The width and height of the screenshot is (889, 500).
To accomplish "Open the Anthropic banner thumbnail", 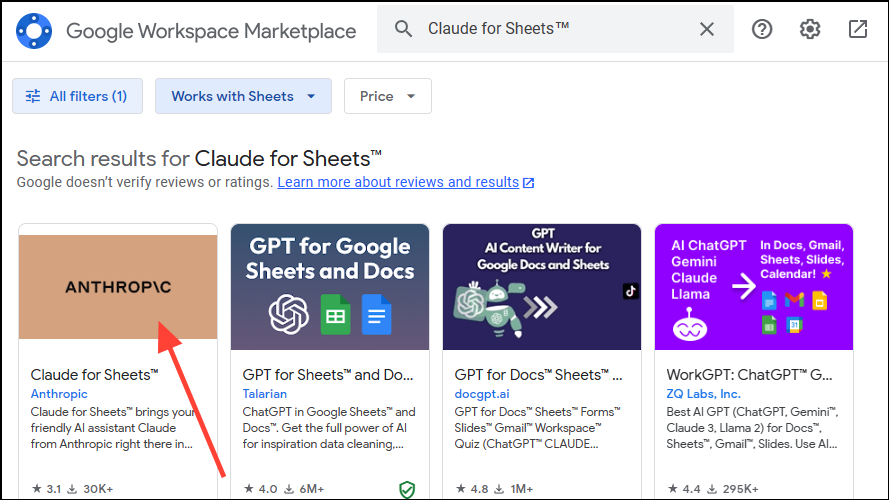I will coord(118,287).
